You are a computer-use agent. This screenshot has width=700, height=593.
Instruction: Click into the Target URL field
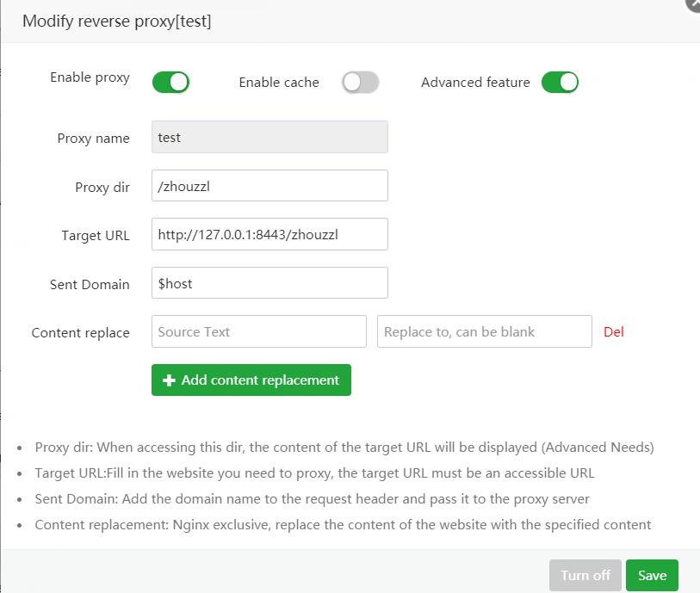[x=269, y=234]
